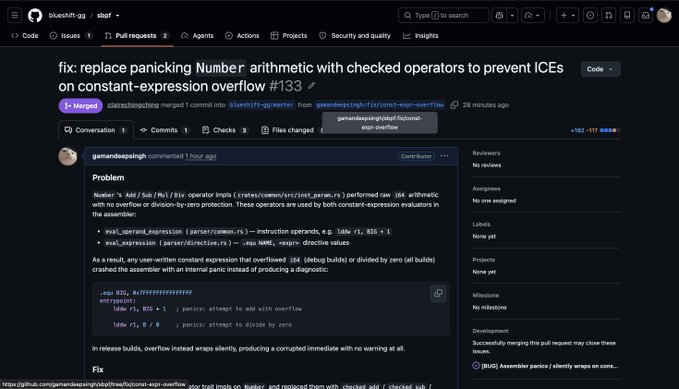Switch to the Issues tab

pos(71,36)
